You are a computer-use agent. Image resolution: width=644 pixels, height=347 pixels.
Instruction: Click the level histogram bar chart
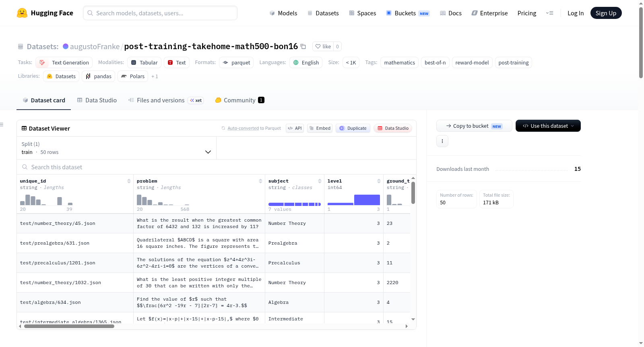354,200
